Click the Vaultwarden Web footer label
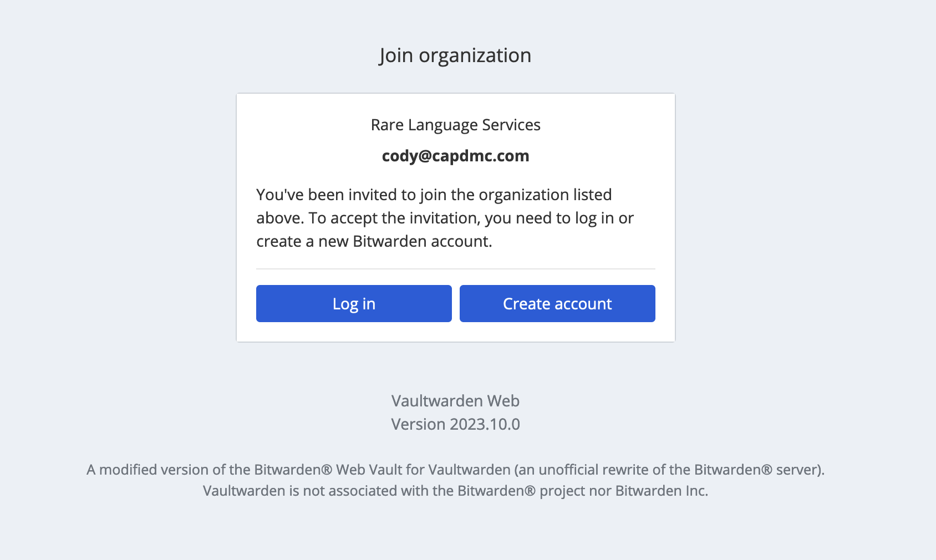936x560 pixels. pos(455,401)
